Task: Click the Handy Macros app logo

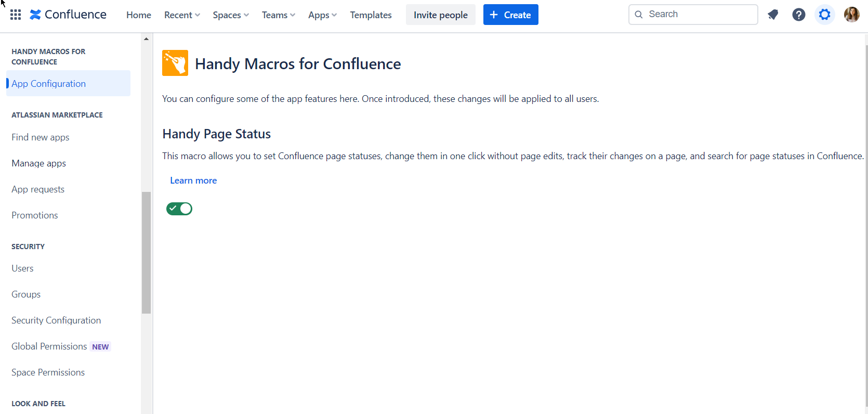Action: (175, 63)
